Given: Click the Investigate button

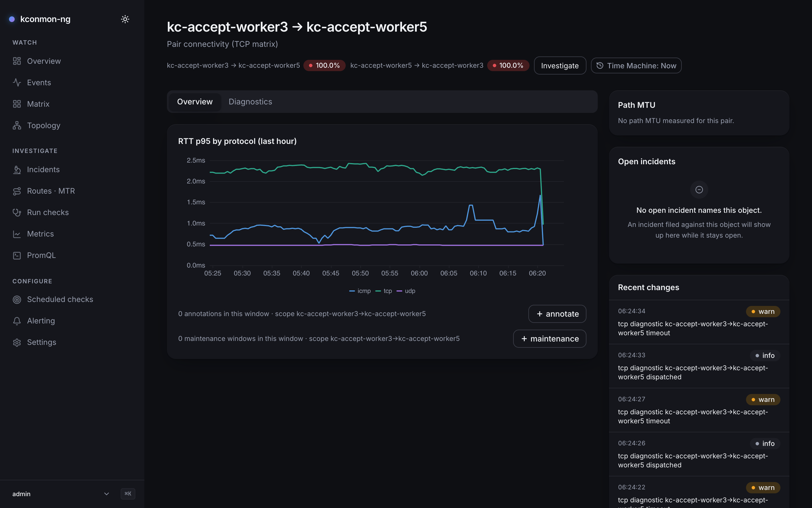Looking at the screenshot, I should click(560, 65).
